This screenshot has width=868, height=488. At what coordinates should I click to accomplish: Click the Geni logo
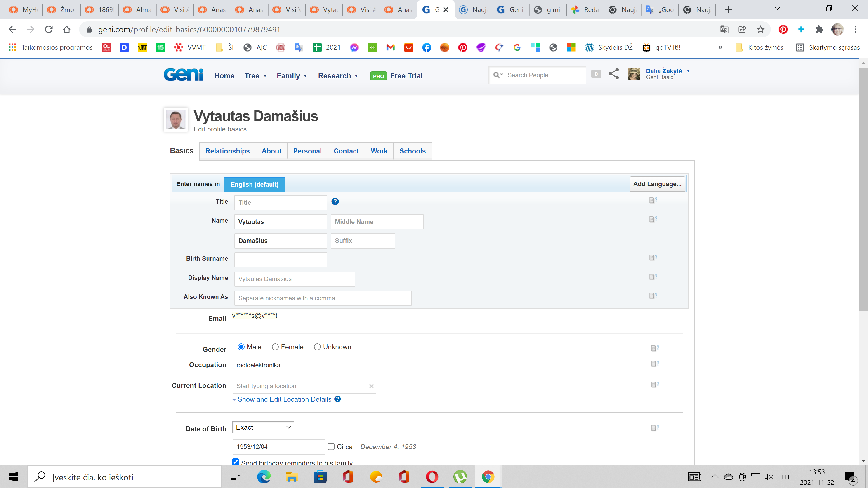183,75
